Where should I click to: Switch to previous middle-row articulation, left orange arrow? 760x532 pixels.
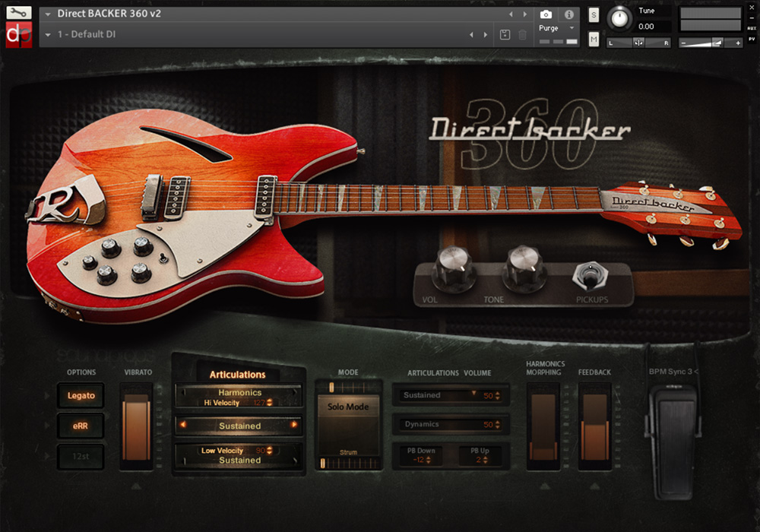[183, 424]
